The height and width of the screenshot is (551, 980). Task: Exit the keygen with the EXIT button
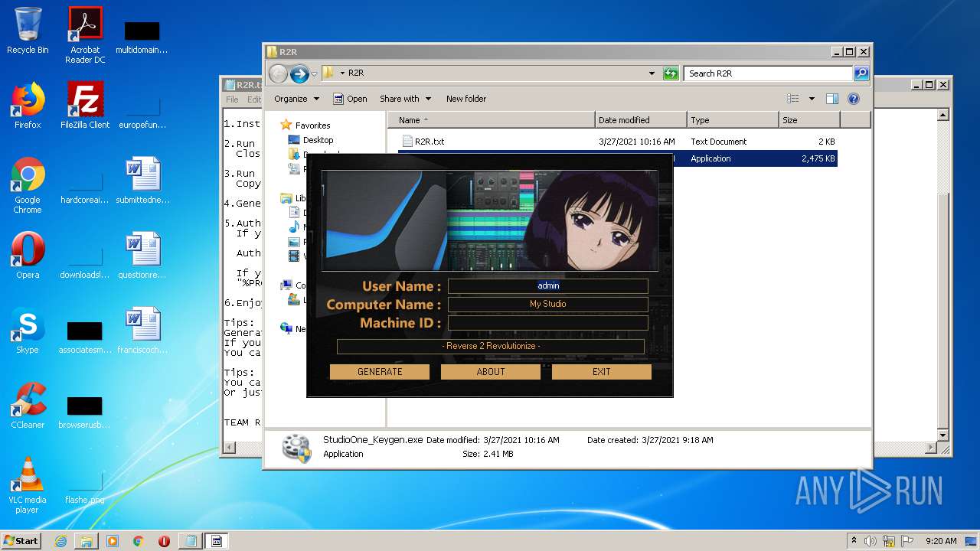601,372
